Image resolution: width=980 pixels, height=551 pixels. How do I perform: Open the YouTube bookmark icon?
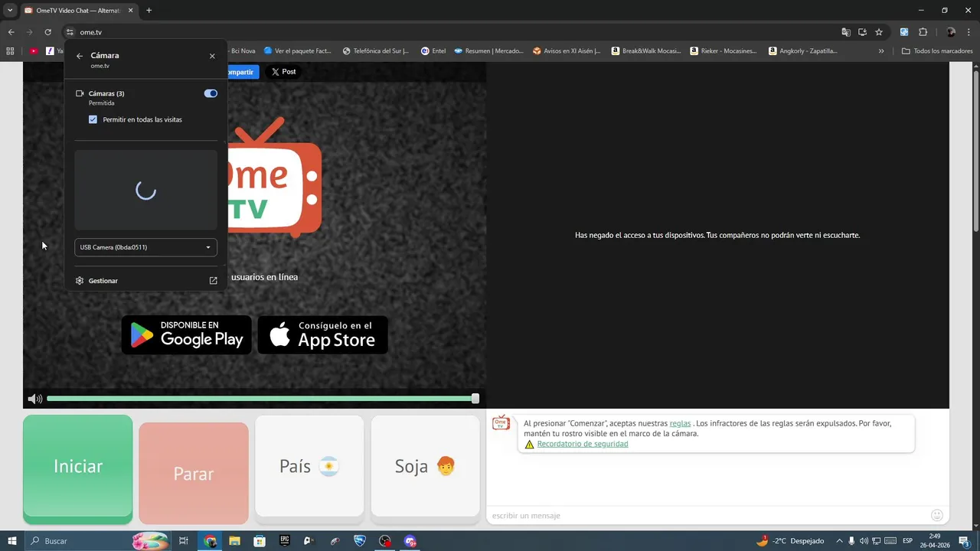(x=34, y=51)
